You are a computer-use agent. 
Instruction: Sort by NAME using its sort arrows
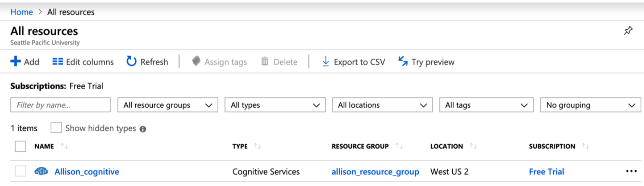point(64,146)
